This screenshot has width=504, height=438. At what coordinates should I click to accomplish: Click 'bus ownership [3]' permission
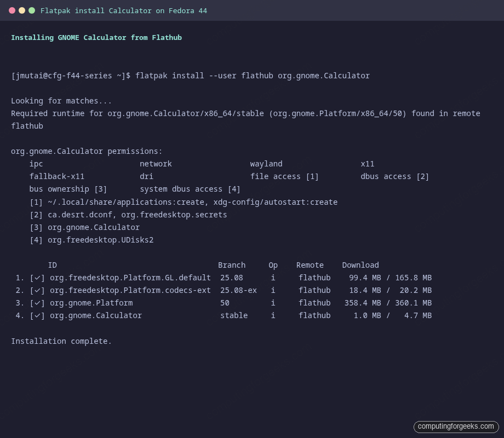(68, 189)
